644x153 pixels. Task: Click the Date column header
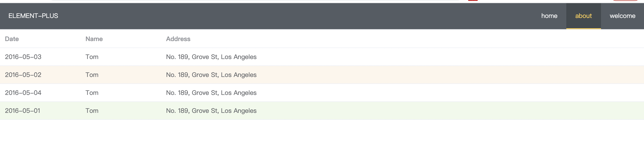(12, 39)
